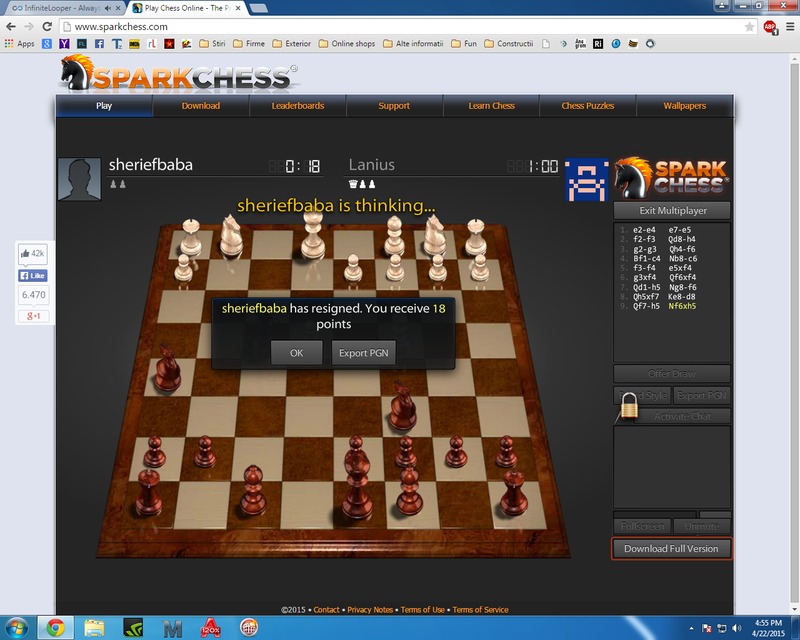Click the Exit Multiplayer button
800x640 pixels.
672,210
